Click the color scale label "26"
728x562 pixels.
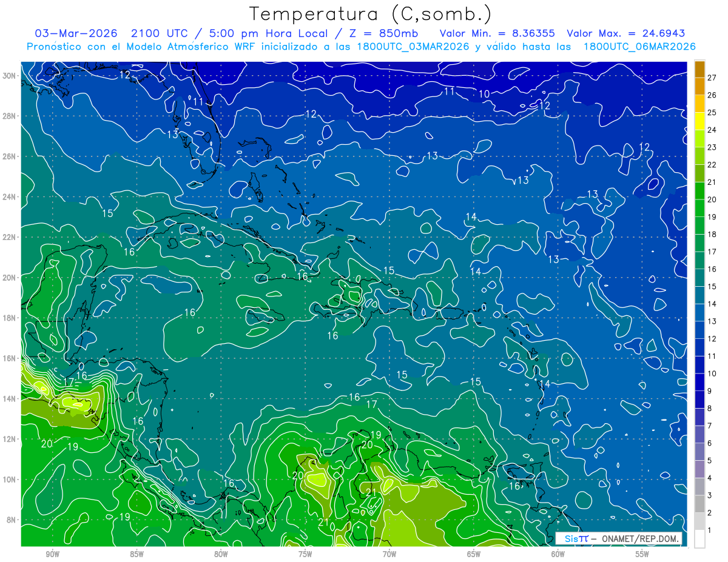[x=712, y=95]
